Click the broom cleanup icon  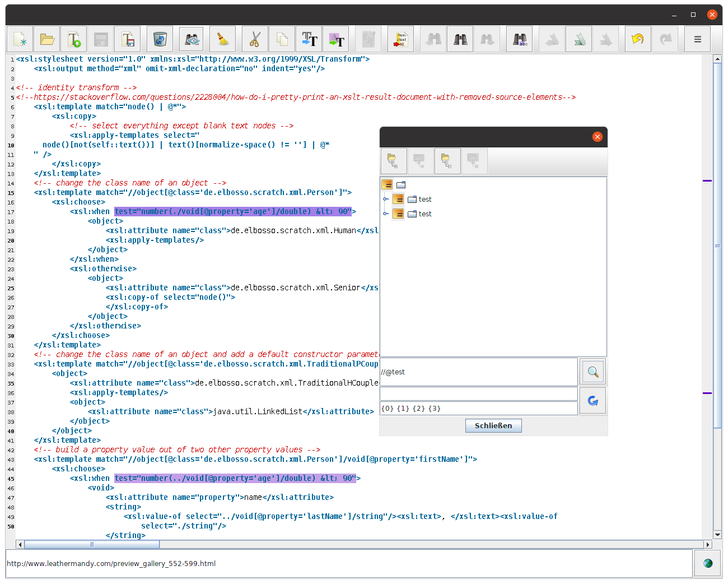[223, 39]
